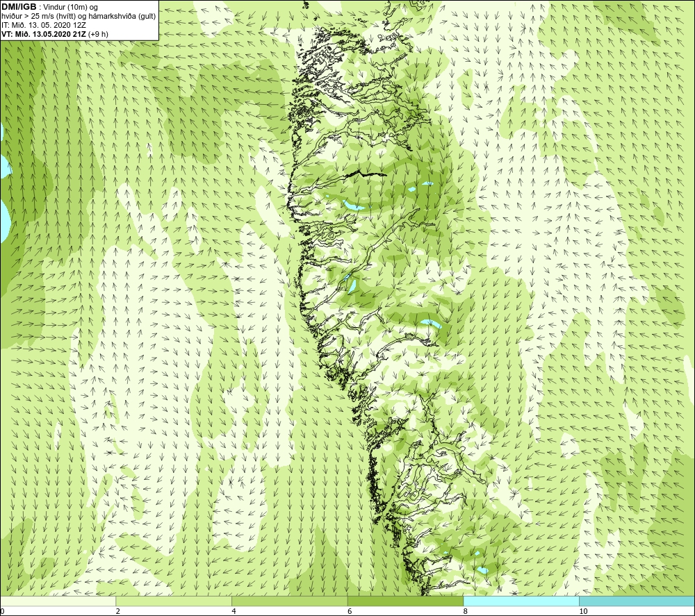
Task: Click the '4' label on the color scale
Action: click(x=234, y=612)
